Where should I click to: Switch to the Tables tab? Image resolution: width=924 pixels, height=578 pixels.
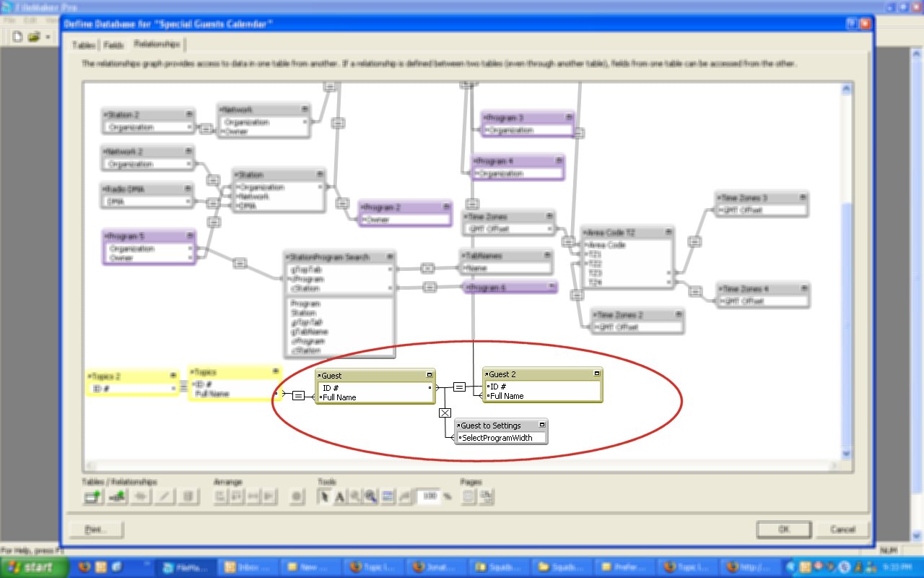click(84, 45)
